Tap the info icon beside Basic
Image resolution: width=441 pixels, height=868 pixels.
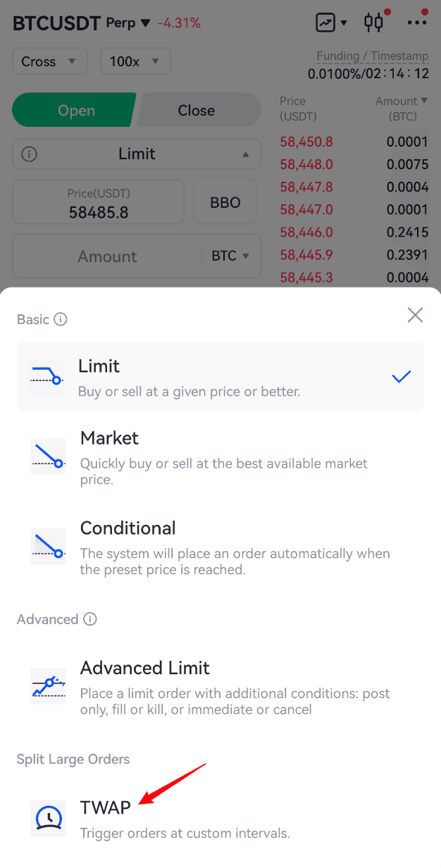point(61,319)
